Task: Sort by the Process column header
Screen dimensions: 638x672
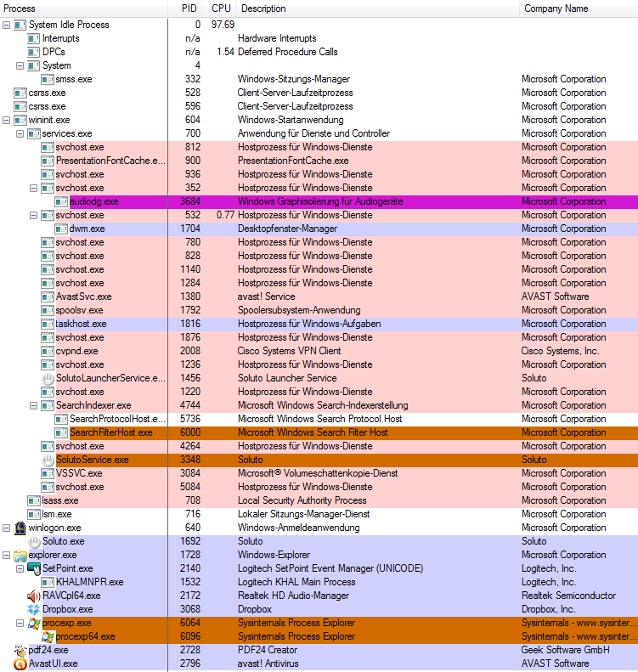Action: pos(83,8)
